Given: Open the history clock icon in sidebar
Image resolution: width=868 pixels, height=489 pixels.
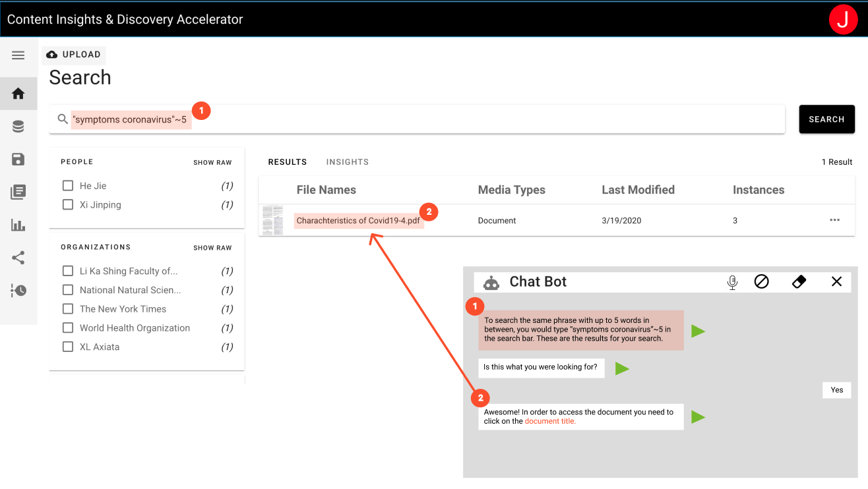Looking at the screenshot, I should (18, 290).
